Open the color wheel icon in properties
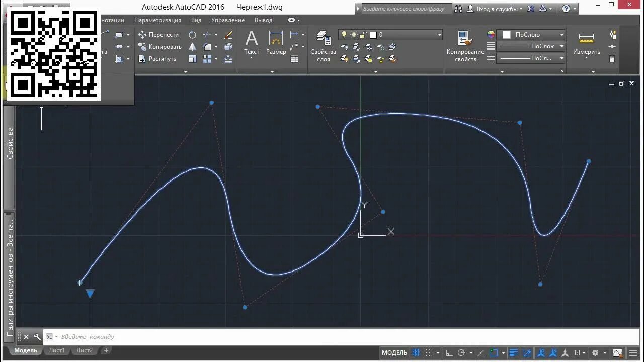Image resolution: width=644 pixels, height=362 pixels. (x=491, y=35)
